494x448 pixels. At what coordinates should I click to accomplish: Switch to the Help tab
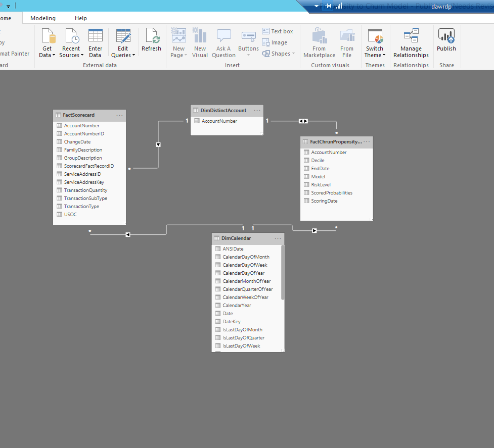[81, 18]
